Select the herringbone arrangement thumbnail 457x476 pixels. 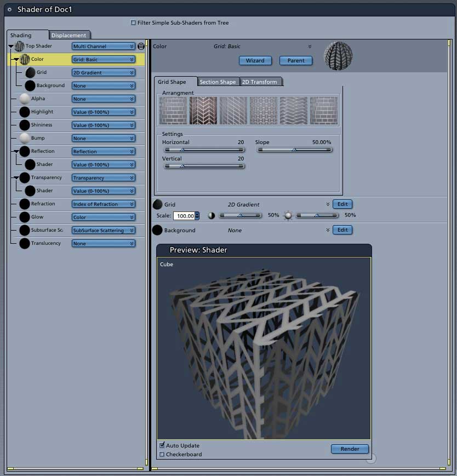pyautogui.click(x=203, y=111)
